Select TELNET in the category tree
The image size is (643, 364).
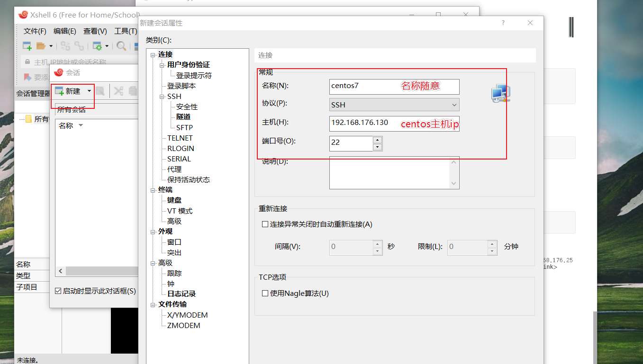pyautogui.click(x=180, y=138)
